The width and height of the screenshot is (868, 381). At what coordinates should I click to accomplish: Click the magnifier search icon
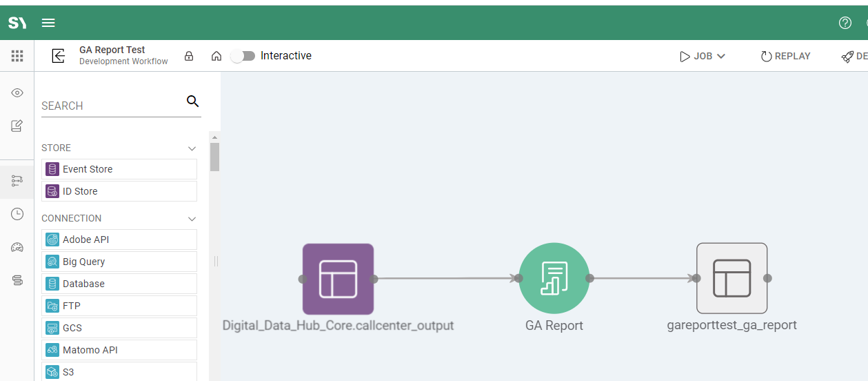click(x=192, y=101)
